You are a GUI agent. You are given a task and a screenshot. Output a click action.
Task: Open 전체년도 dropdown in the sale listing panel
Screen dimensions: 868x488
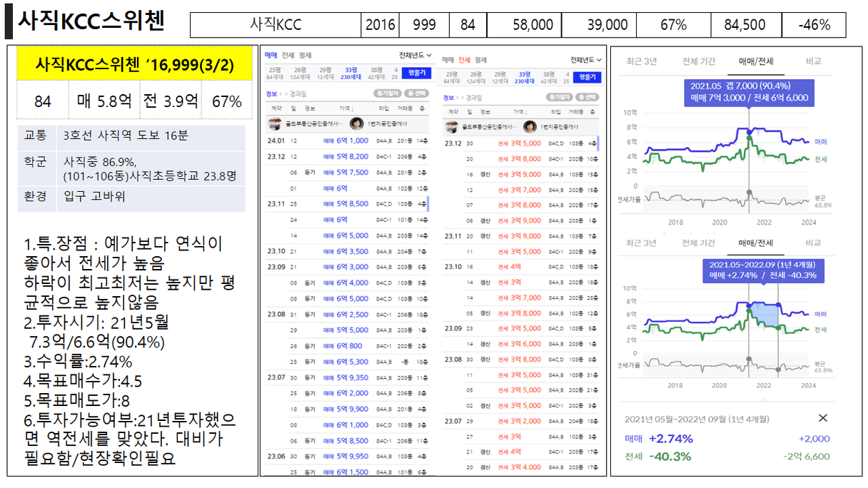coord(415,55)
